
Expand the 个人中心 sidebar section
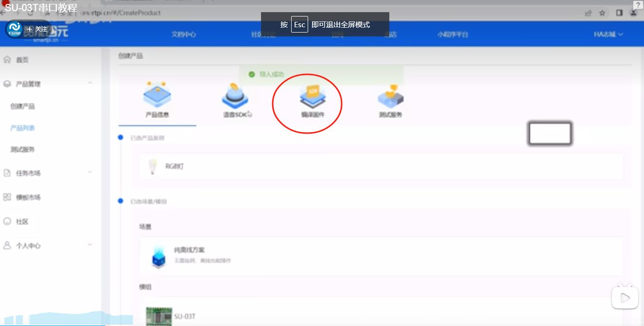(x=90, y=245)
